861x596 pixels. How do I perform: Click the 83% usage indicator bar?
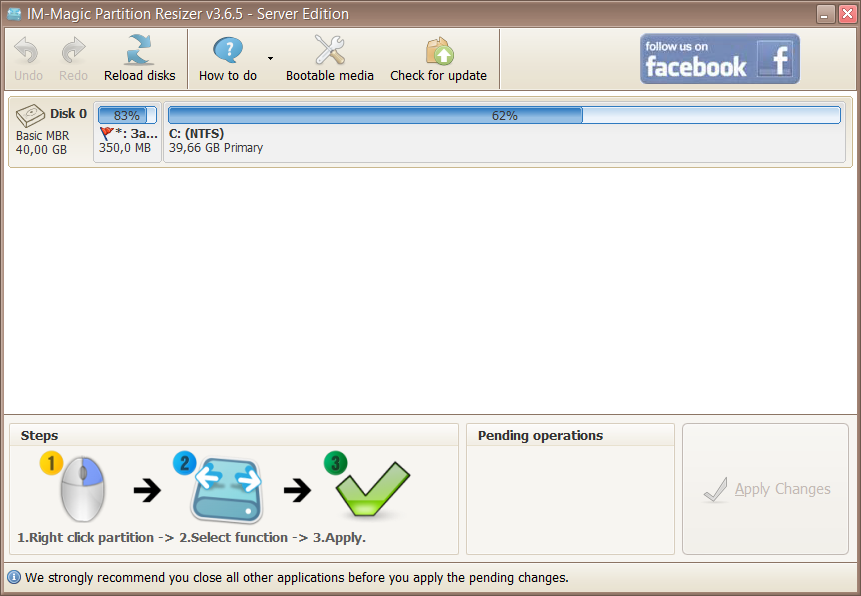126,114
